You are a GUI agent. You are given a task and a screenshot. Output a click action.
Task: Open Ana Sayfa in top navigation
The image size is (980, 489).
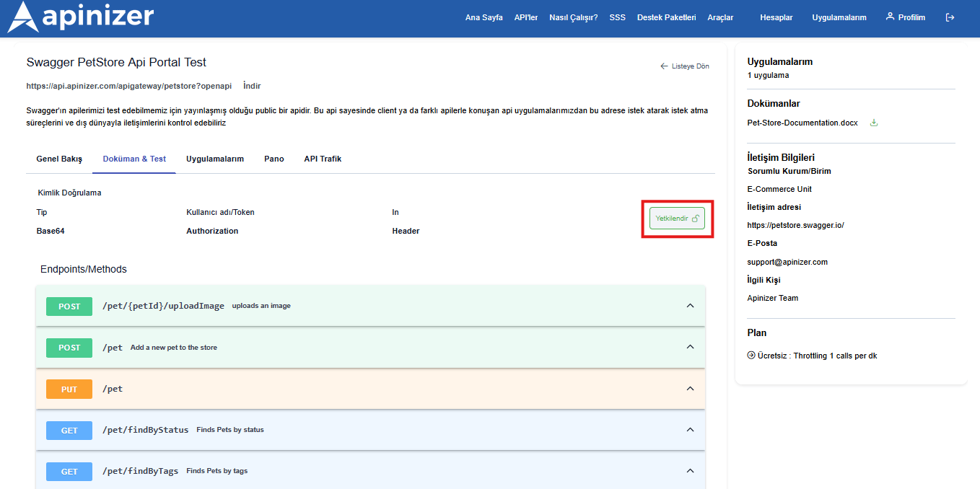coord(484,17)
